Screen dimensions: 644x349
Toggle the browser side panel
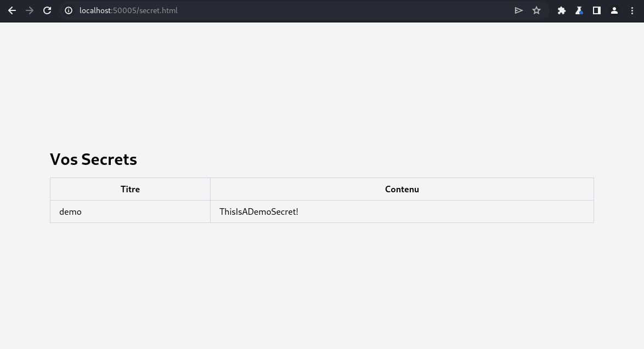597,10
